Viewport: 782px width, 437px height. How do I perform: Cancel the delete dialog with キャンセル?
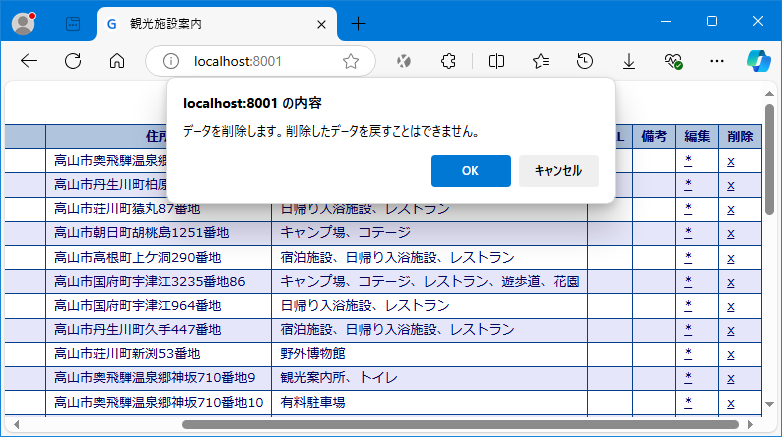[559, 171]
